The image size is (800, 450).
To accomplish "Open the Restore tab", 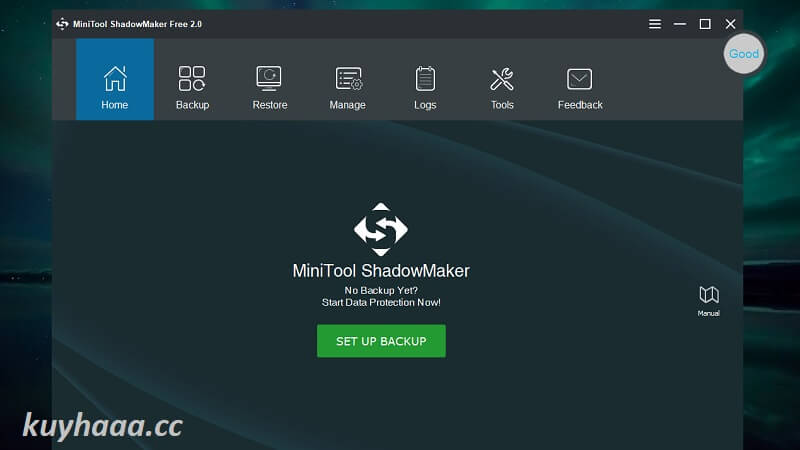I will click(x=270, y=87).
